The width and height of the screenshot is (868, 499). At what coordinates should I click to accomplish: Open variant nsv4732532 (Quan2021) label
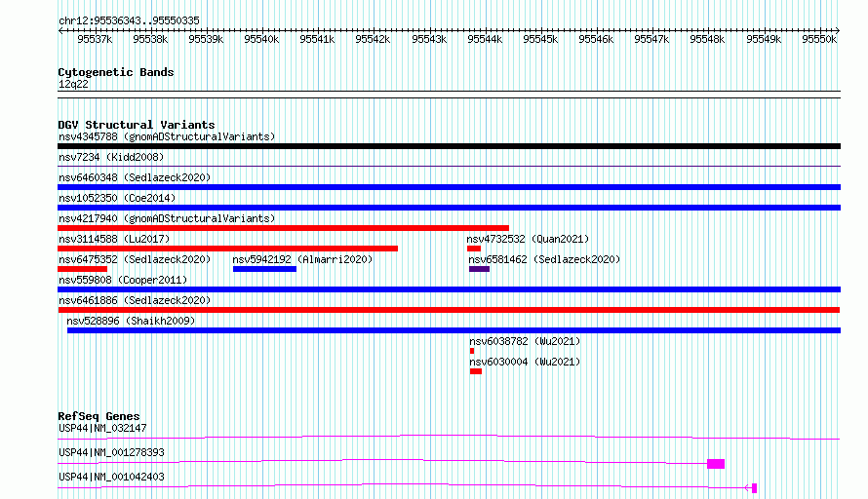(x=528, y=239)
